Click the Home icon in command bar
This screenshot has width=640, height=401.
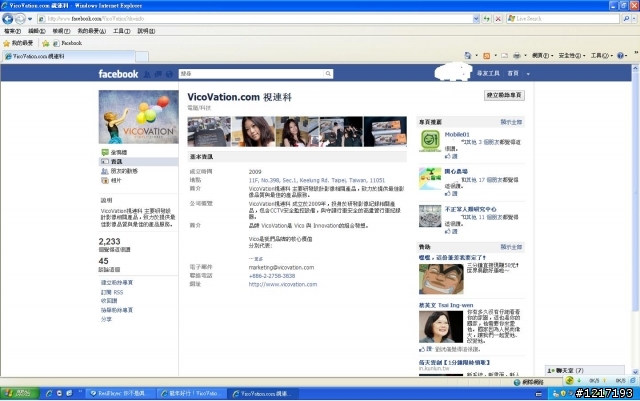pos(468,56)
